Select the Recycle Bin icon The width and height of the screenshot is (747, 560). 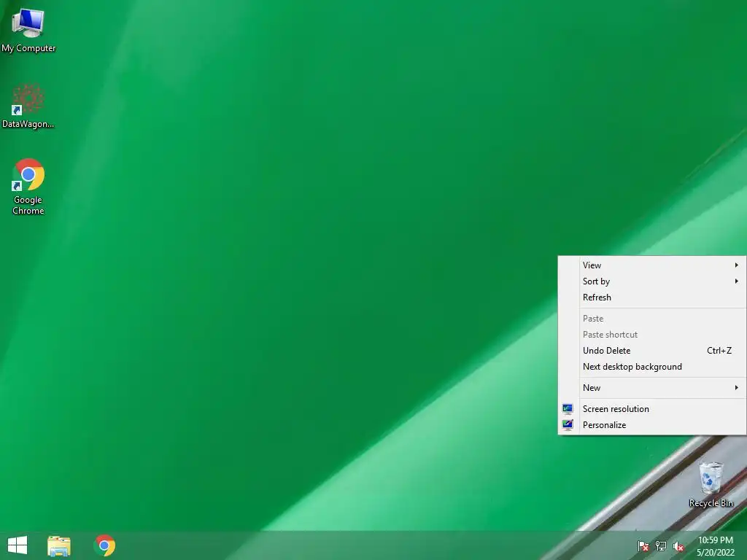click(x=711, y=484)
